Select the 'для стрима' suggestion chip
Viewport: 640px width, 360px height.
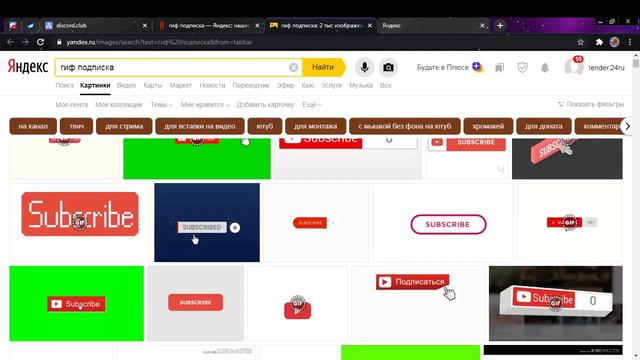point(124,126)
